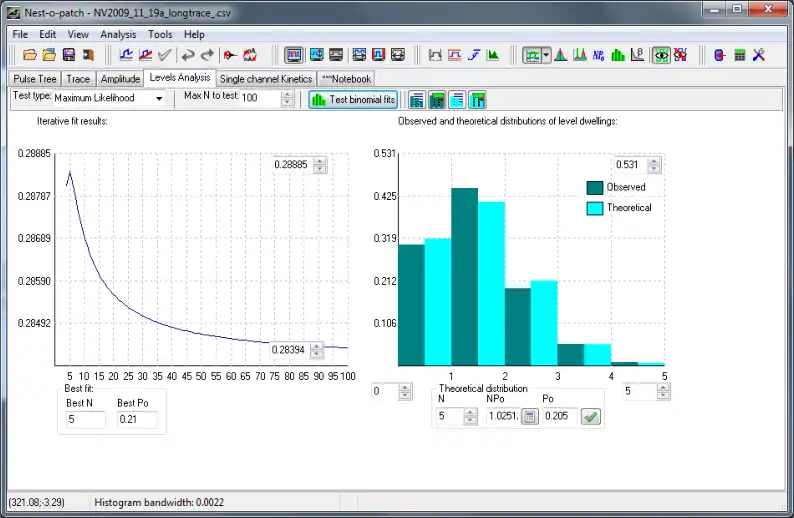Open the ***Notebook tab

(x=346, y=79)
